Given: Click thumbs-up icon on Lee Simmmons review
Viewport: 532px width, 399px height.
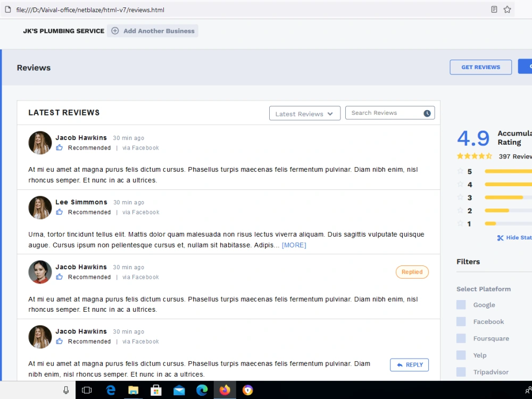Looking at the screenshot, I should [x=60, y=212].
